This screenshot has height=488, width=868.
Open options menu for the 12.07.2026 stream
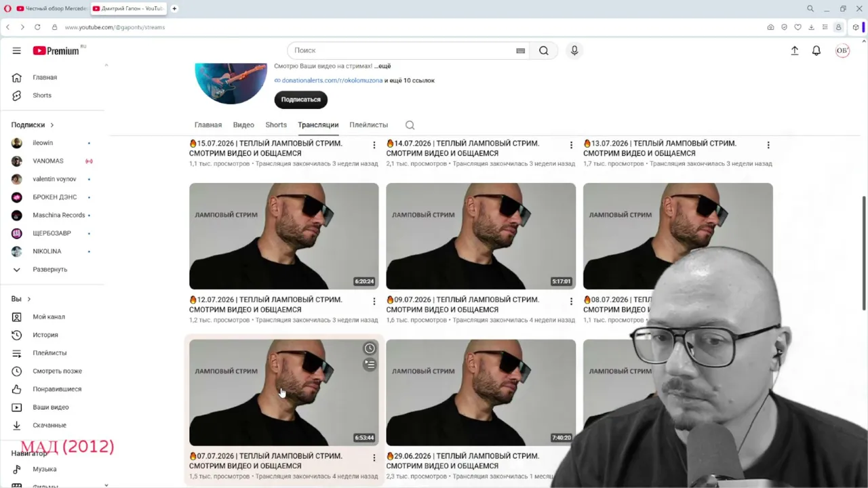click(x=374, y=301)
